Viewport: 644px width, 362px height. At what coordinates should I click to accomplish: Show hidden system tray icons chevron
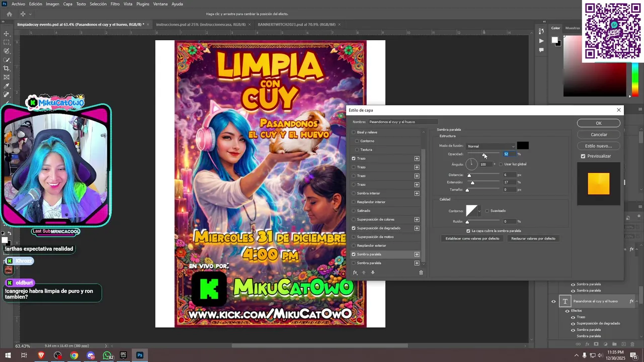click(x=576, y=355)
